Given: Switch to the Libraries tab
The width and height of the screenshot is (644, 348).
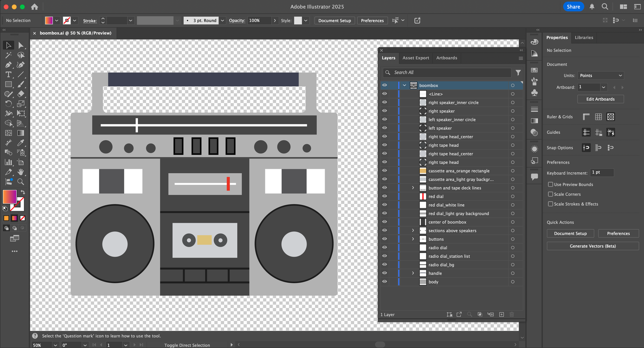Looking at the screenshot, I should tap(584, 38).
